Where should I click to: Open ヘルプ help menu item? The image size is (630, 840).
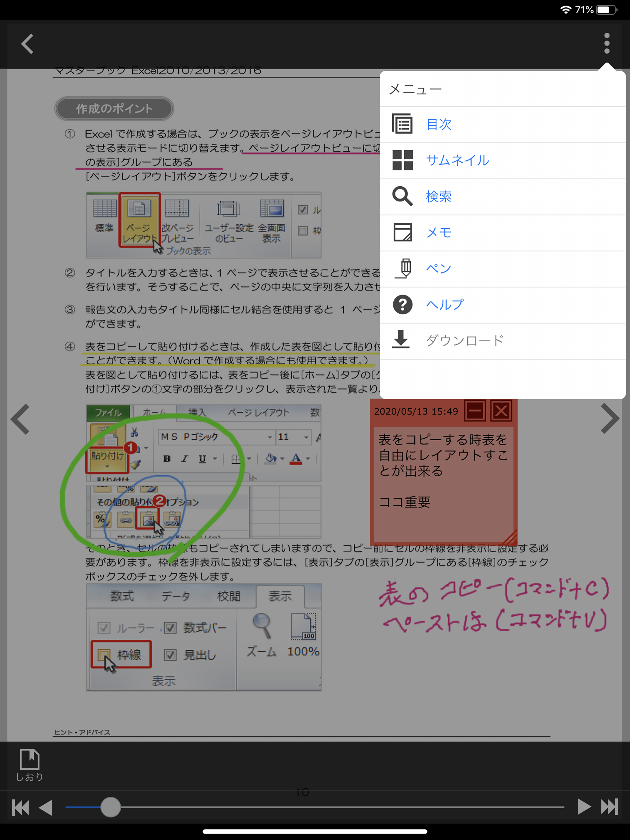point(503,305)
